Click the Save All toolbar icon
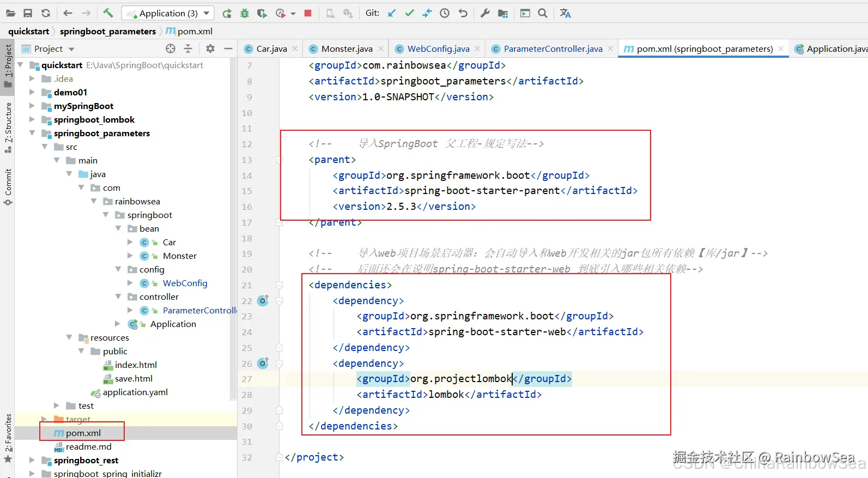Viewport: 868px width, 478px height. (28, 13)
